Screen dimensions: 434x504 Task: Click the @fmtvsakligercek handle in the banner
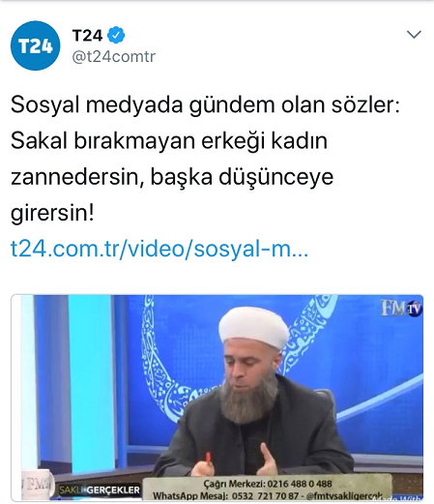point(344,495)
